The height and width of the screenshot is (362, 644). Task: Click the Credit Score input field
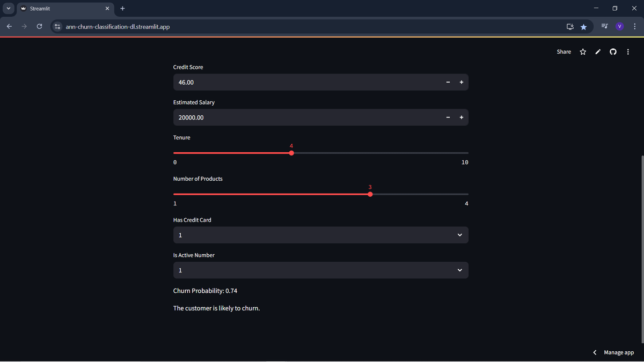coord(307,82)
